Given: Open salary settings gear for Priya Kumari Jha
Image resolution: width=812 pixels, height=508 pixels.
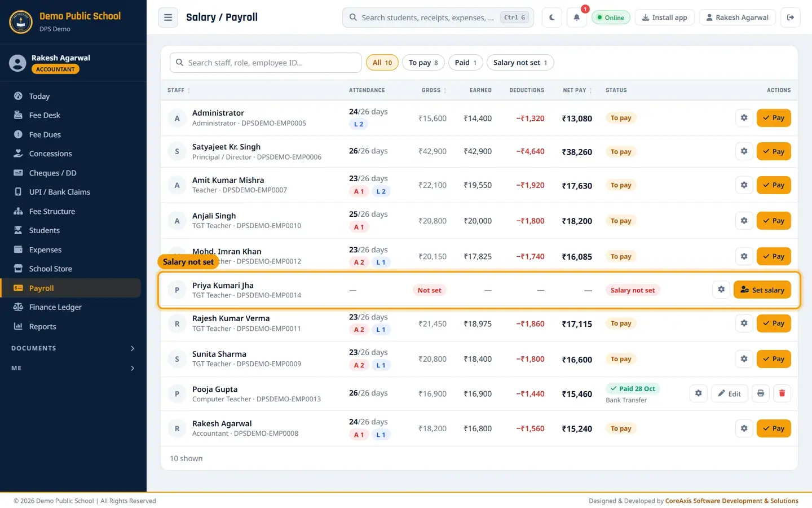Looking at the screenshot, I should click(721, 290).
